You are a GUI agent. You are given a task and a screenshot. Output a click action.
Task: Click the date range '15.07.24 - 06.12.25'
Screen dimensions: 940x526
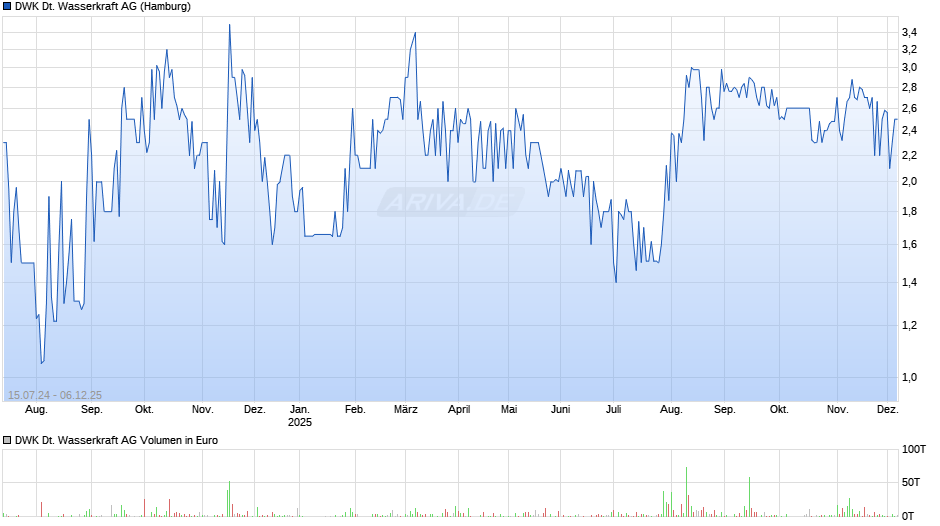pyautogui.click(x=55, y=395)
